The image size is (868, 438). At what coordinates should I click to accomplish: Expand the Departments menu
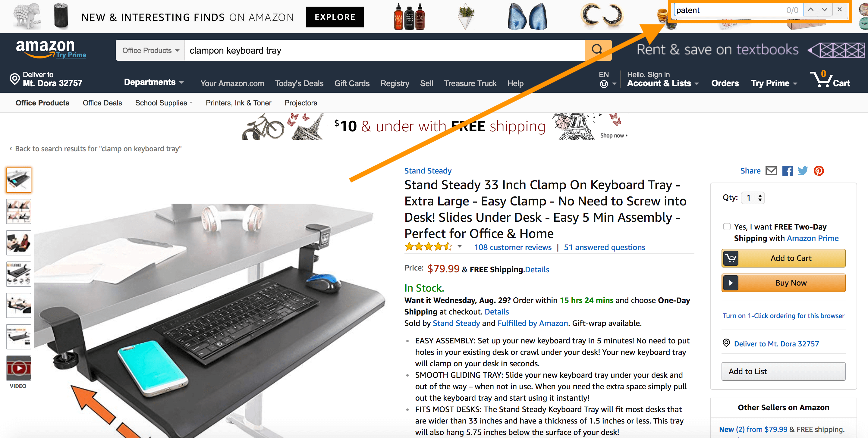click(154, 82)
